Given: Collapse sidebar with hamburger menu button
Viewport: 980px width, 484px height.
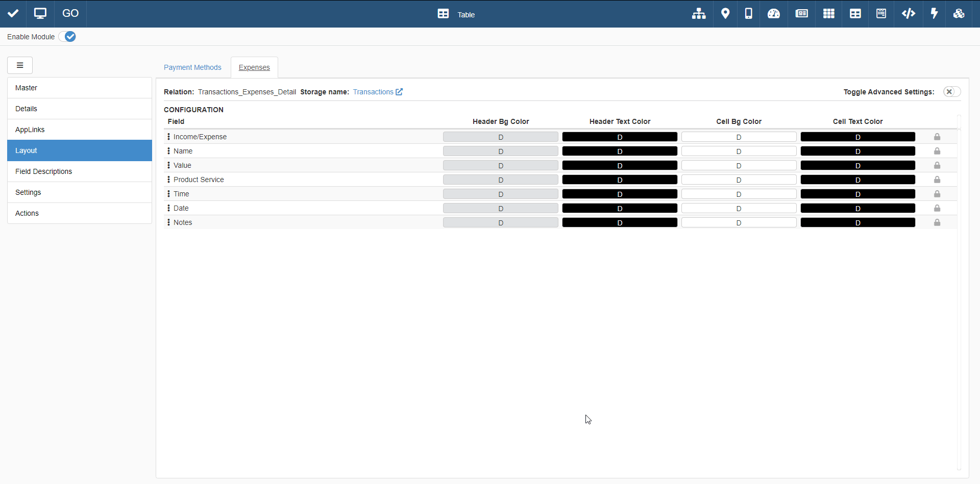Looking at the screenshot, I should 20,65.
